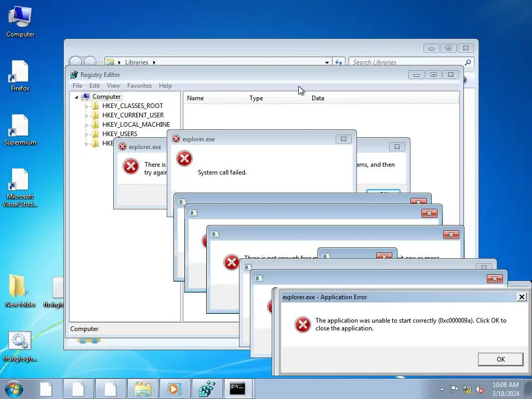Click the Data column header
The height and width of the screenshot is (399, 532).
[383, 98]
